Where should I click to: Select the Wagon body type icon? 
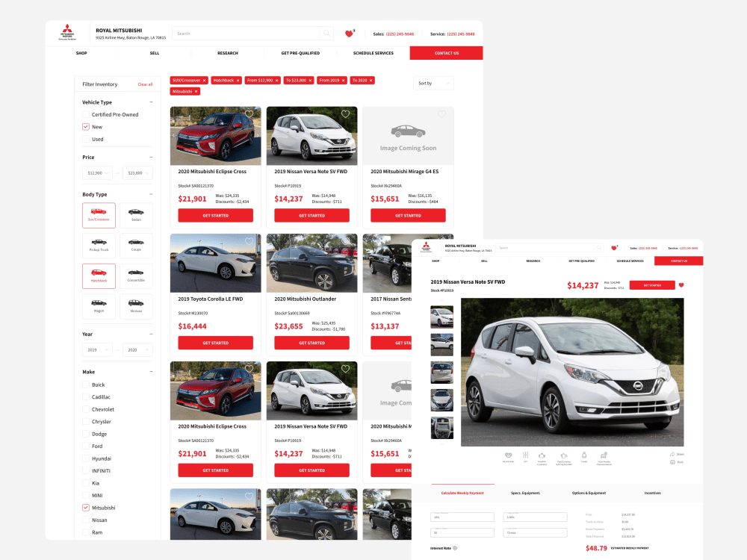pyautogui.click(x=99, y=306)
